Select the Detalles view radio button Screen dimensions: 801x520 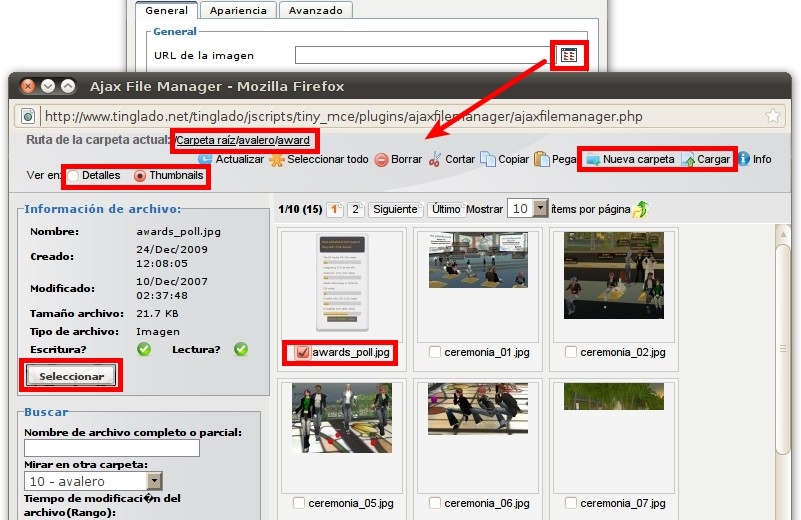coord(73,176)
